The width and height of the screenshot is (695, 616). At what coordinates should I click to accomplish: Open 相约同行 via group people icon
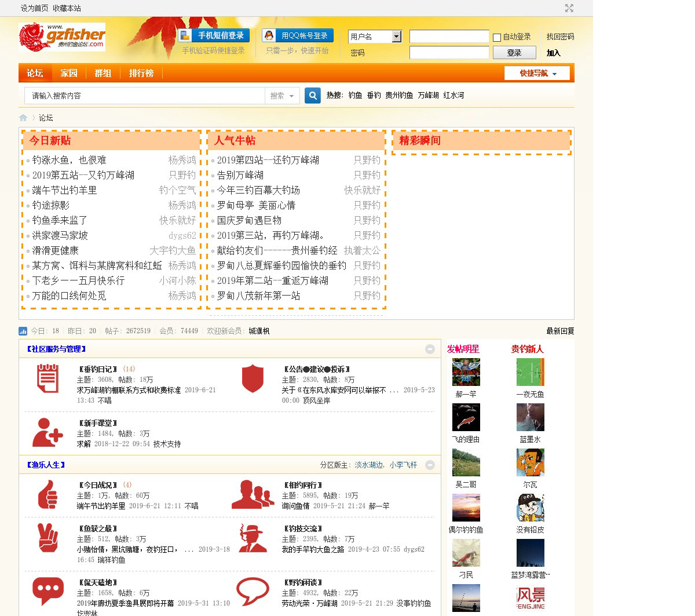coord(253,494)
